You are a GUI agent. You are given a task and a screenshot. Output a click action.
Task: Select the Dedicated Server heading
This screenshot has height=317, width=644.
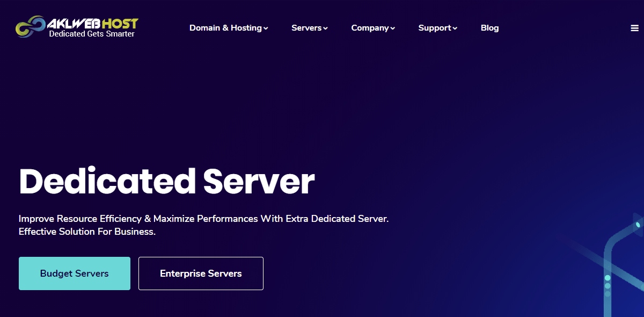click(x=166, y=182)
